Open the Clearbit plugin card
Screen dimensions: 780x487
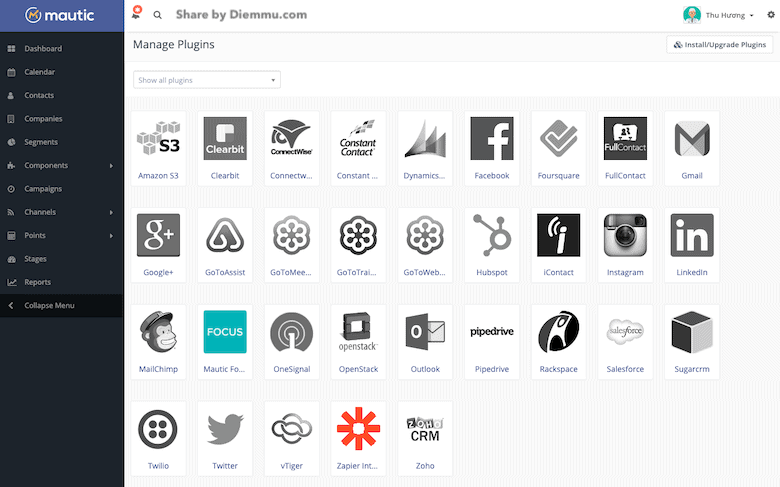[x=225, y=148]
